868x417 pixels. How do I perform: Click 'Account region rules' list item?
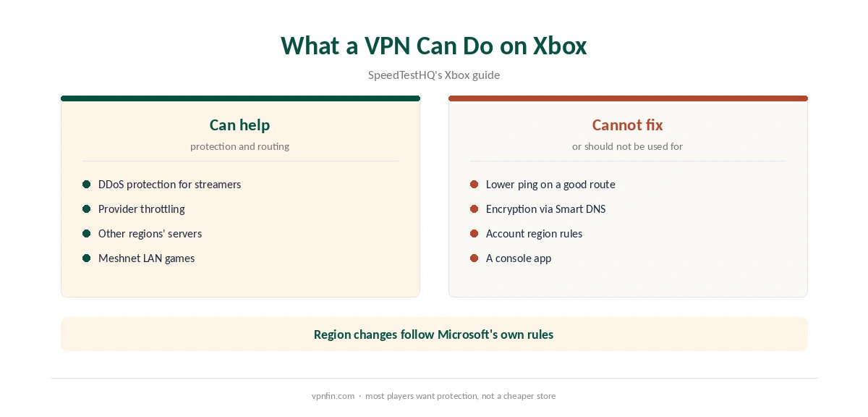535,233
